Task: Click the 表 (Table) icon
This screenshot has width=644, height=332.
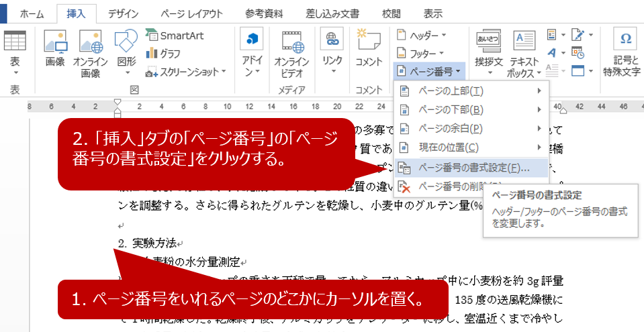Action: pos(14,43)
